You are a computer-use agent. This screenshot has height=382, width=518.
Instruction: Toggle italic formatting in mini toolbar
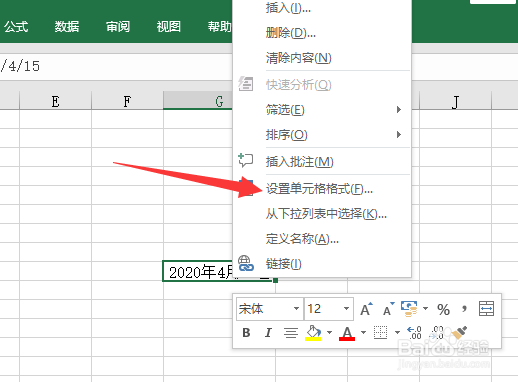tap(268, 333)
